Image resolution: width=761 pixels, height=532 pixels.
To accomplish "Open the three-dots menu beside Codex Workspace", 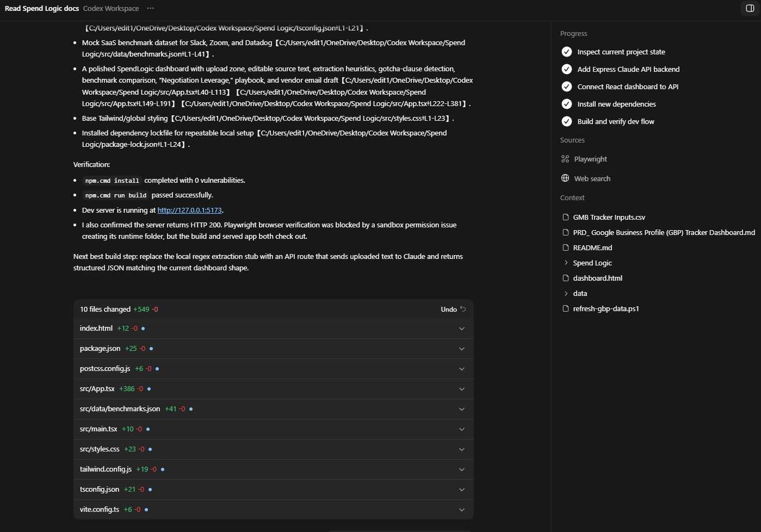I will 151,8.
